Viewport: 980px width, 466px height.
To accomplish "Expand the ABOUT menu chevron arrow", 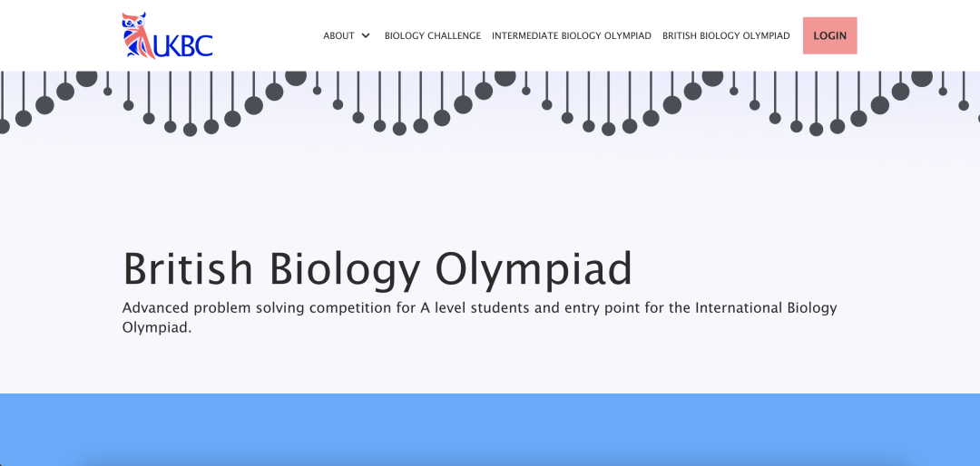I will pos(366,35).
